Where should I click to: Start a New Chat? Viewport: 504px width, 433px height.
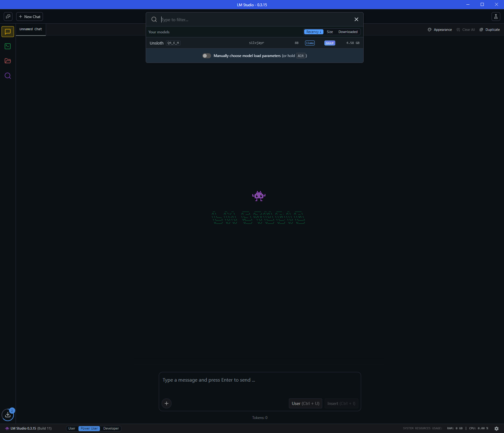30,17
